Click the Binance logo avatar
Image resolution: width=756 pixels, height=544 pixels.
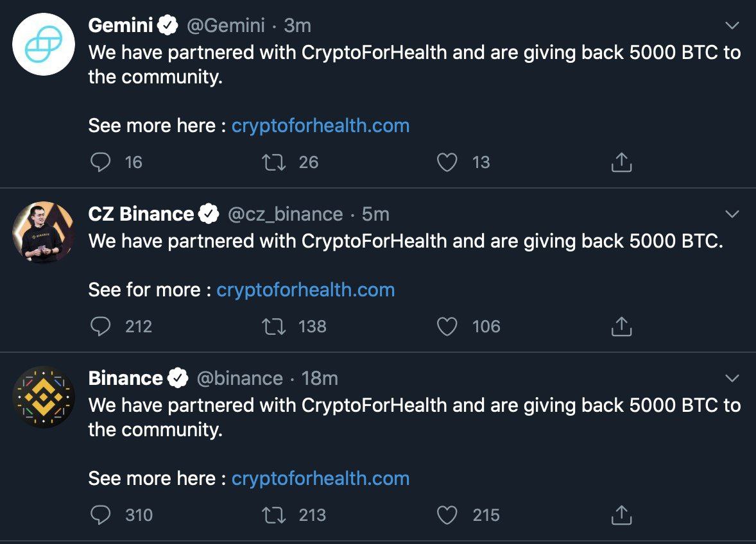pyautogui.click(x=44, y=397)
